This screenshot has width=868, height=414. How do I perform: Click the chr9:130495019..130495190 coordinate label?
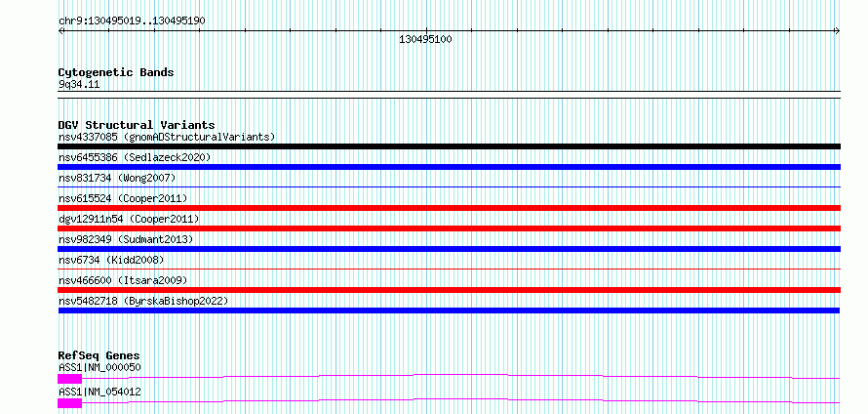point(132,21)
